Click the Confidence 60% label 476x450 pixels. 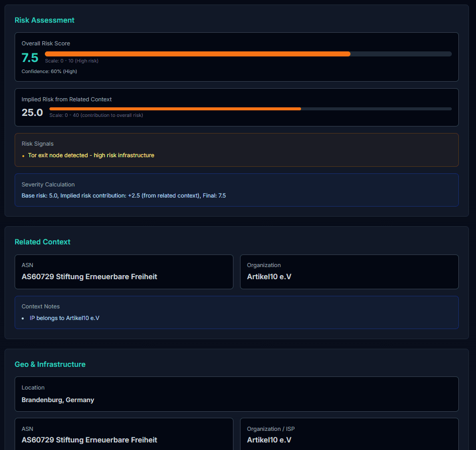pyautogui.click(x=49, y=71)
